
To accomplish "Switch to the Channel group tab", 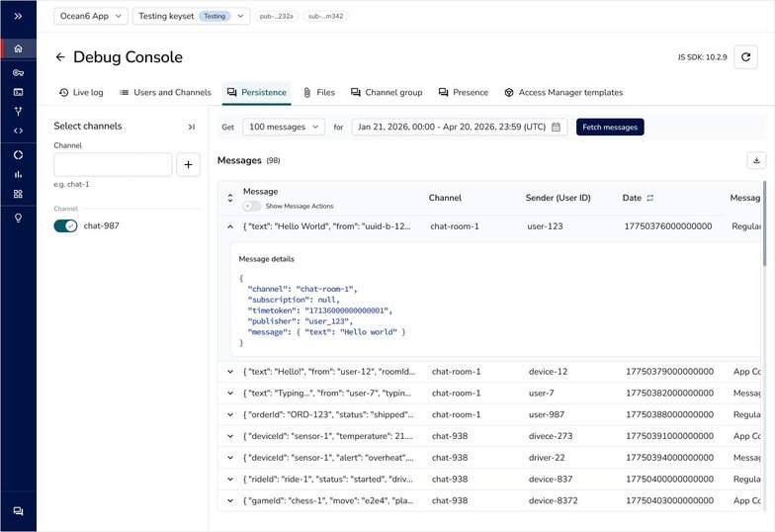I will coord(387,93).
